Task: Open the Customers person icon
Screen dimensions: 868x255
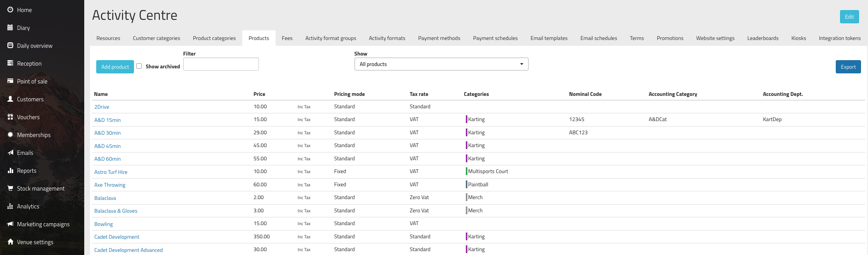Action: 10,99
